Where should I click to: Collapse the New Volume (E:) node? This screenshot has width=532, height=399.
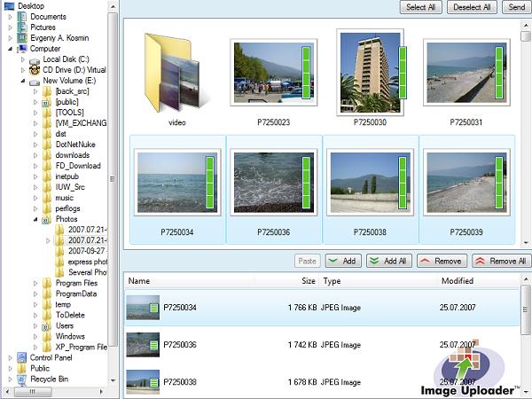23,81
